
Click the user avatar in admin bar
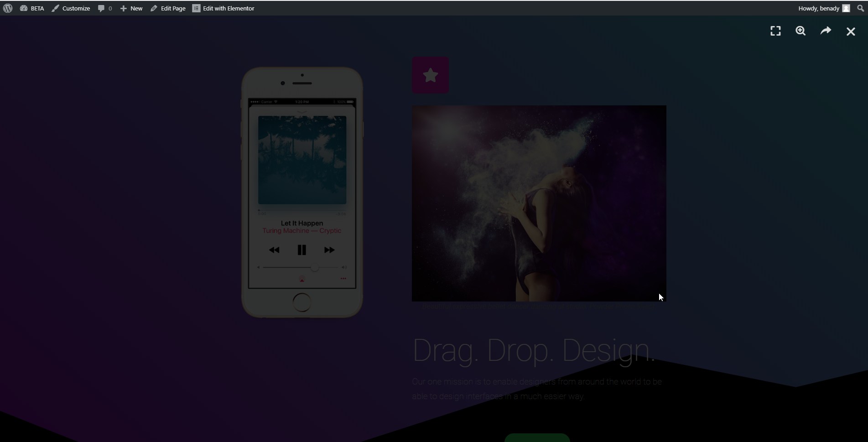point(846,8)
